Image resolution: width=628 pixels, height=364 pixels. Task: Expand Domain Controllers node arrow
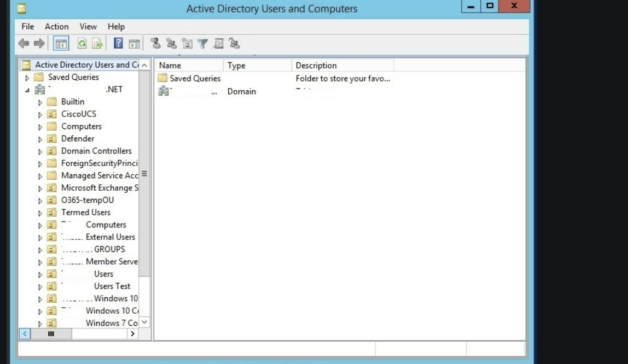(x=40, y=151)
